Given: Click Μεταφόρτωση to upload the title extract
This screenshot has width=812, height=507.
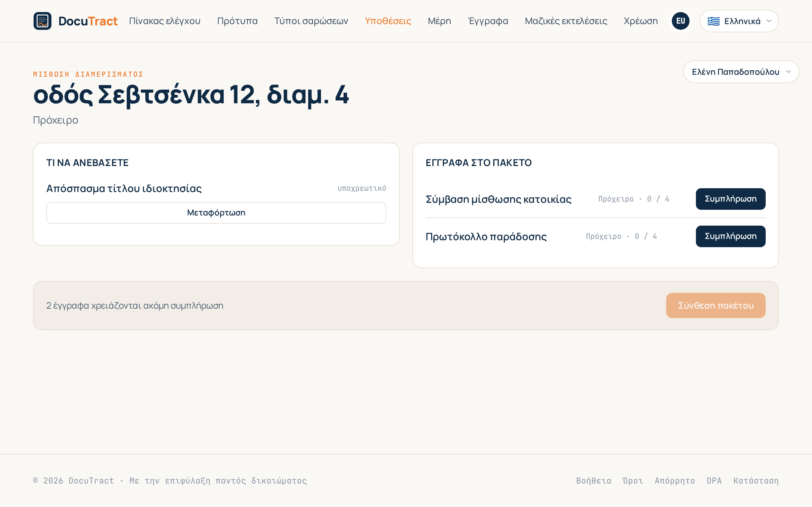Looking at the screenshot, I should point(216,213).
